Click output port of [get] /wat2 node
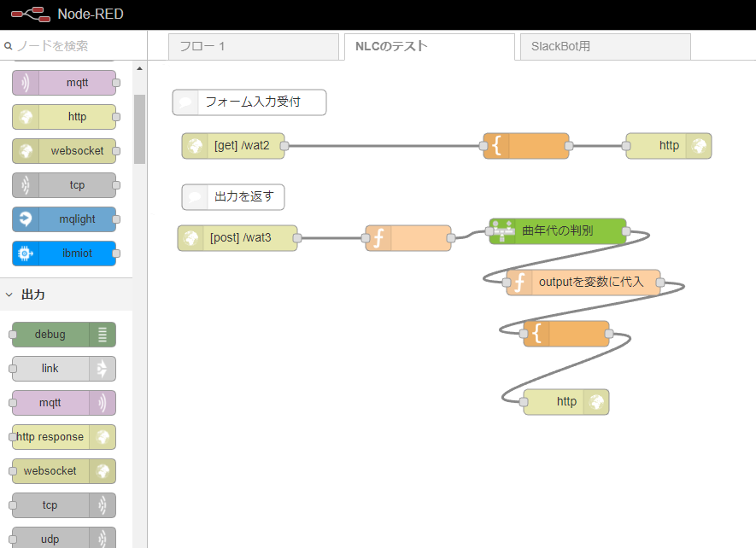This screenshot has width=756, height=548. pyautogui.click(x=284, y=146)
